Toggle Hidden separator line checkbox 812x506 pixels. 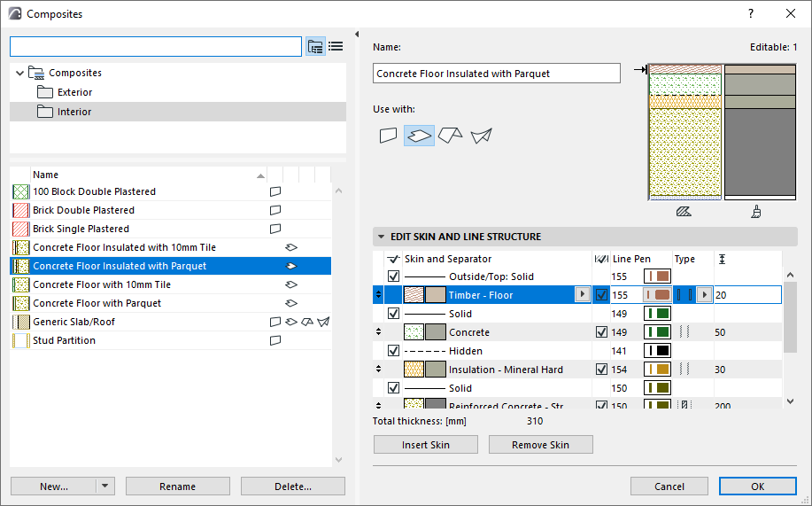click(393, 351)
